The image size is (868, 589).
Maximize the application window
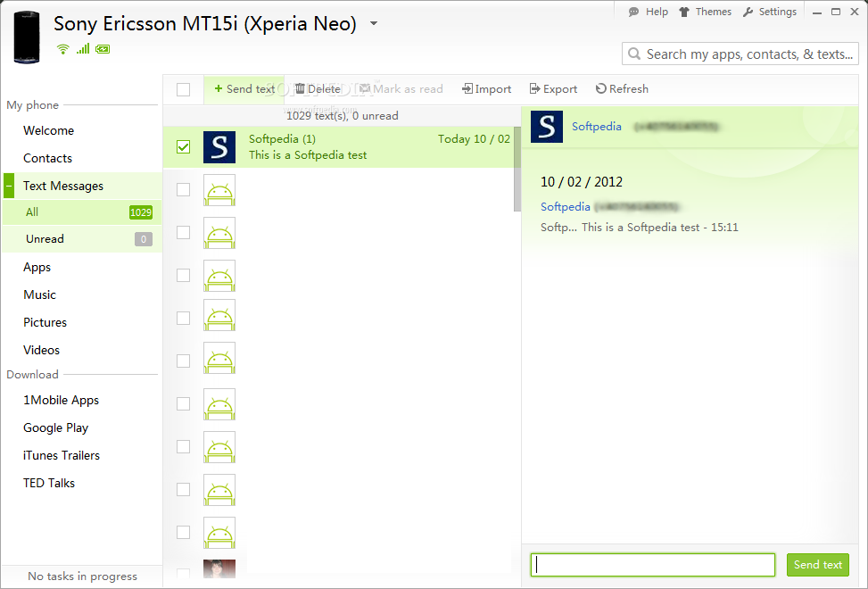[x=836, y=12]
